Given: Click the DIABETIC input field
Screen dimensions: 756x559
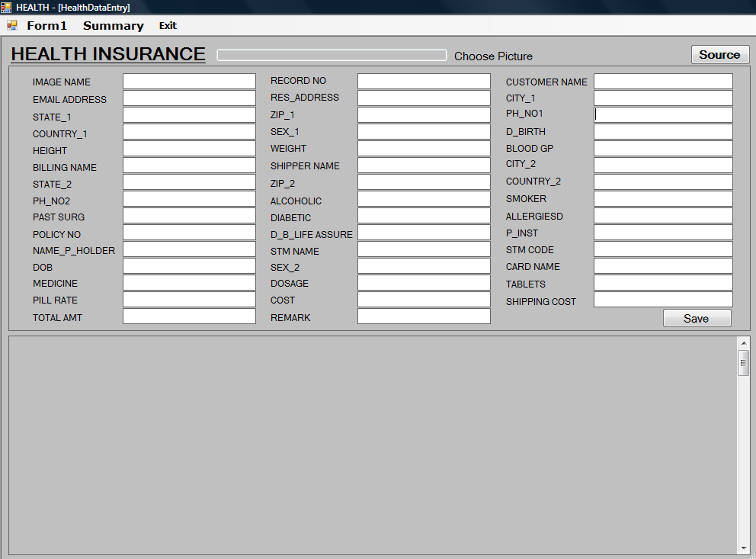Looking at the screenshot, I should point(424,216).
